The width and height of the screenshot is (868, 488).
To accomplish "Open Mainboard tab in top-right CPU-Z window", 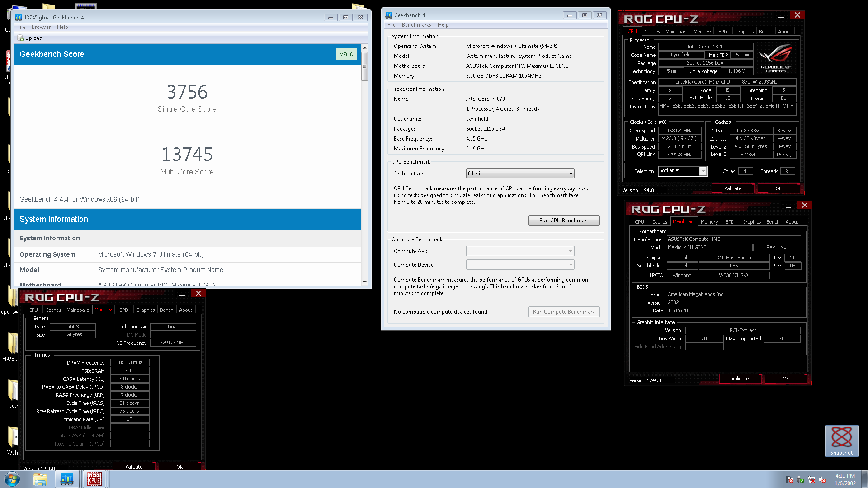I will [x=677, y=32].
